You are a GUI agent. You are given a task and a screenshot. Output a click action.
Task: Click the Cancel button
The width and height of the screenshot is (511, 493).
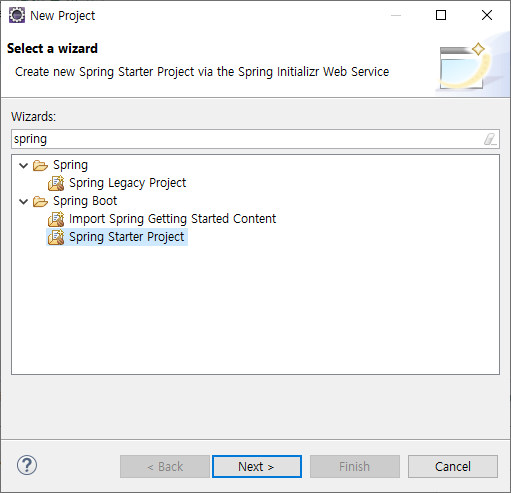[453, 466]
